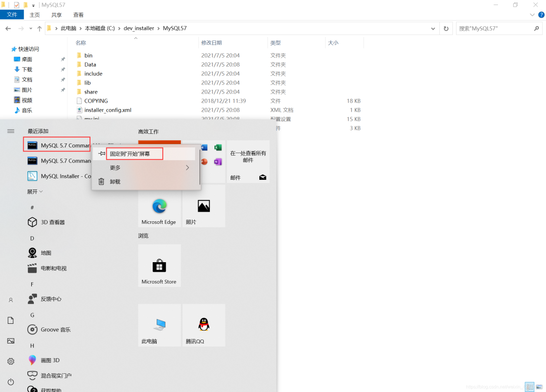This screenshot has width=546, height=392.
Task: Open the Explorer help icon
Action: [541, 15]
